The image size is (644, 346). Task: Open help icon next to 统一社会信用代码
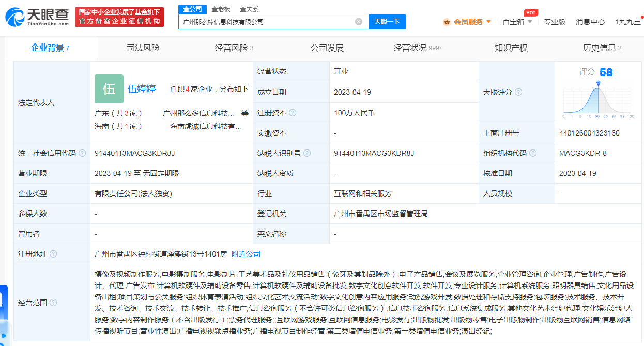tap(82, 153)
